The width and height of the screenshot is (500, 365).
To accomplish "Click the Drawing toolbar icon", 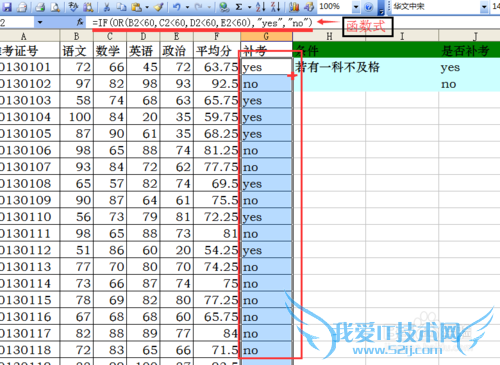I will pos(309,7).
